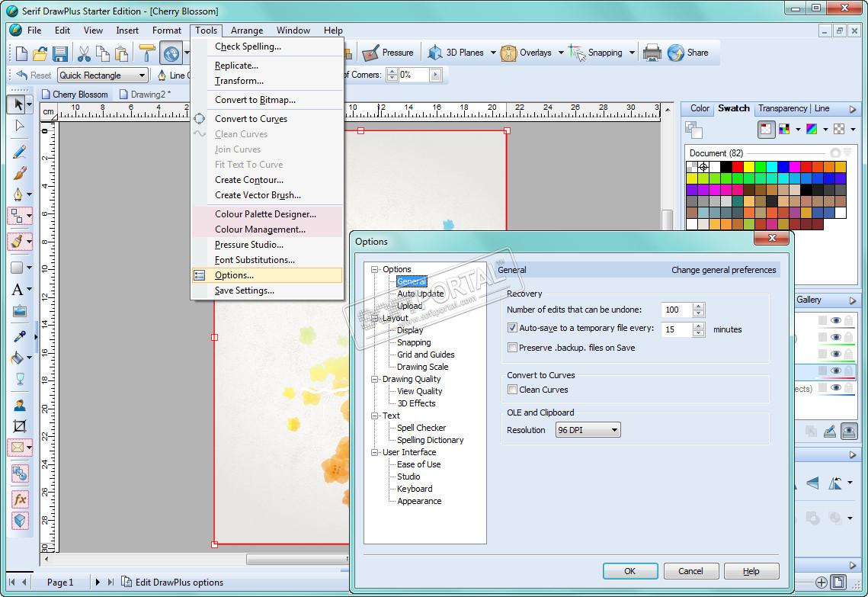Viewport: 868px width, 597px height.
Task: Save the document with the floppy disk icon
Action: pyautogui.click(x=59, y=53)
